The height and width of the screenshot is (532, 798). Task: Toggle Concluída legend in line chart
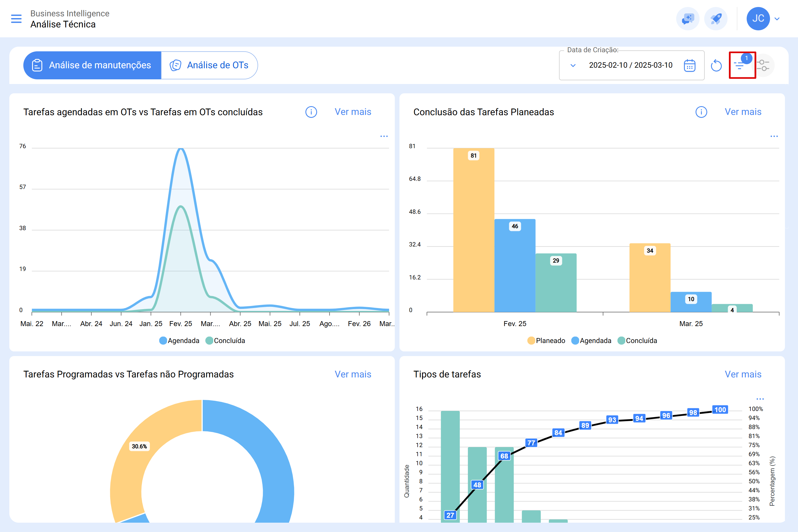(225, 341)
